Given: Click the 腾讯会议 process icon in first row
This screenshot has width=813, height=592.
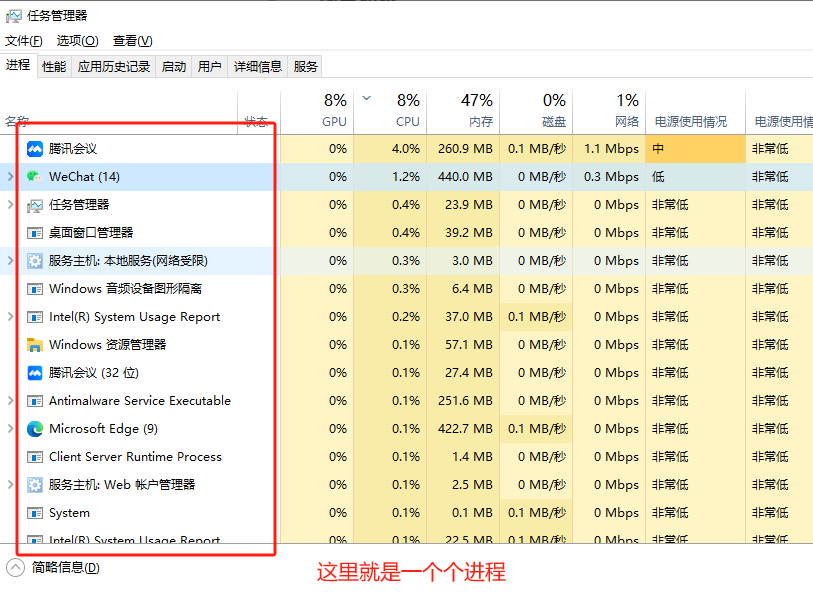Looking at the screenshot, I should tap(35, 149).
